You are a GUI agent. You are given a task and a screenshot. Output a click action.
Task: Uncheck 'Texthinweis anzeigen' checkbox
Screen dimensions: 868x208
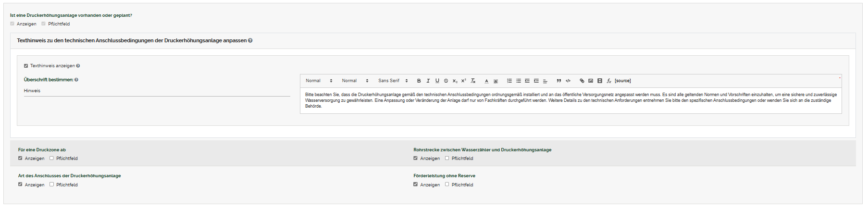pyautogui.click(x=26, y=66)
